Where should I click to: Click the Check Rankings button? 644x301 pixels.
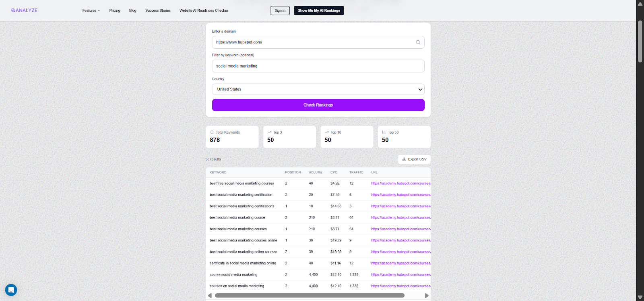(318, 105)
